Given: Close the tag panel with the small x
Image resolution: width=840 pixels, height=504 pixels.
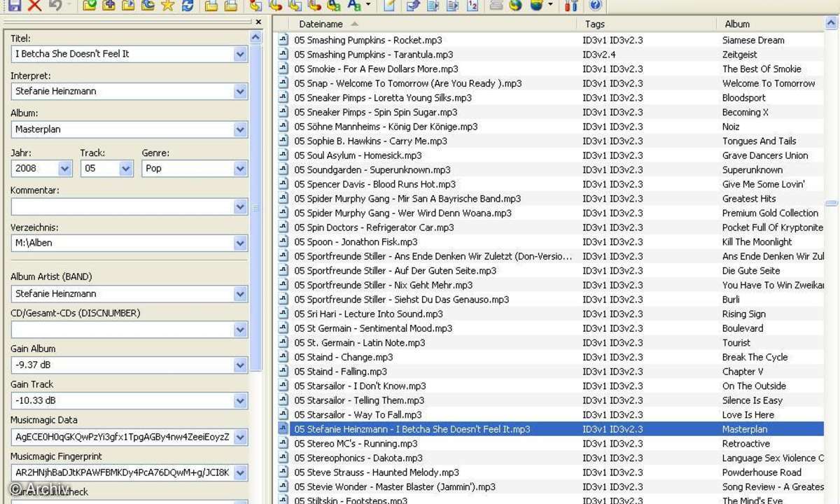Looking at the screenshot, I should coord(258,22).
